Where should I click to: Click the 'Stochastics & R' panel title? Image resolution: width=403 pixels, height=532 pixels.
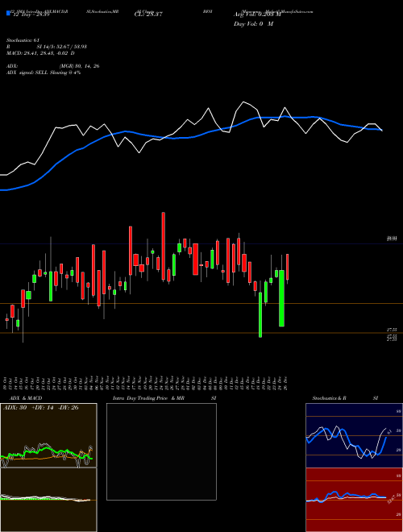pyautogui.click(x=329, y=398)
